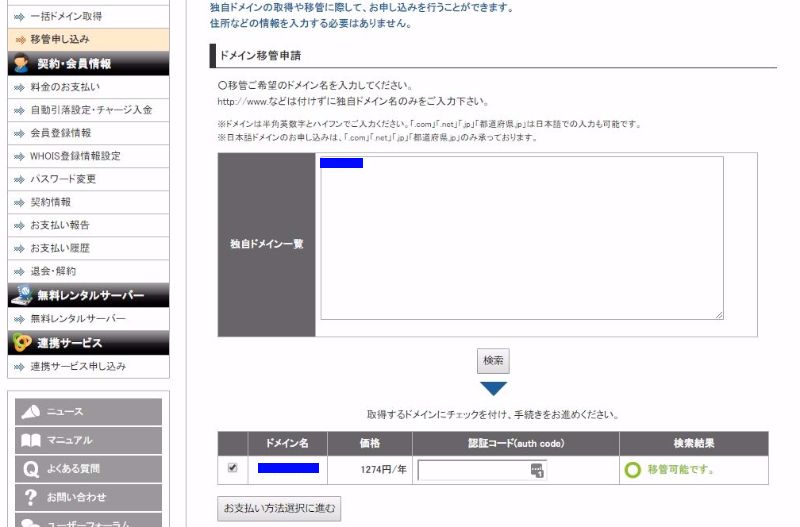Open 一括ドメイン取得 in the sidebar
The height and width of the screenshot is (527, 800).
[65, 17]
